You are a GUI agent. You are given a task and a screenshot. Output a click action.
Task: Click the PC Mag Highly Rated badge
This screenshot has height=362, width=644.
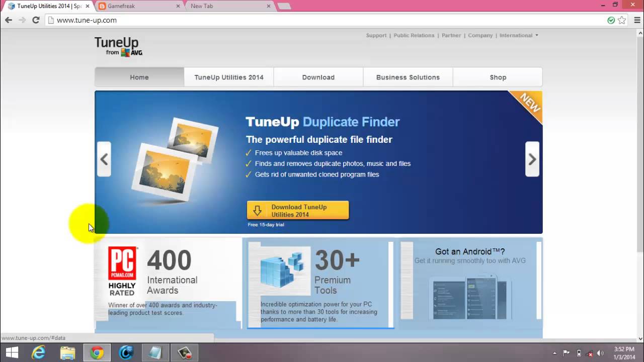click(122, 270)
